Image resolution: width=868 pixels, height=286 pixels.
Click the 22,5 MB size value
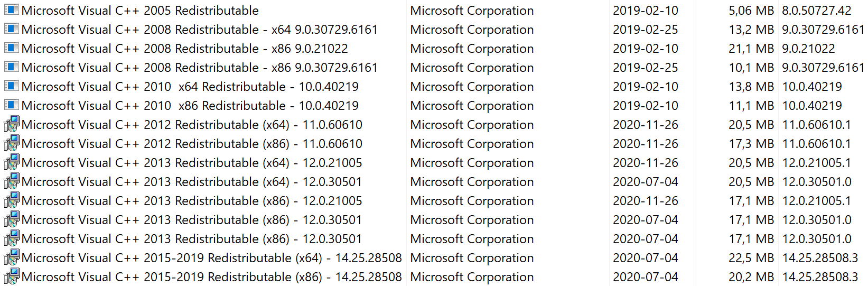click(751, 258)
